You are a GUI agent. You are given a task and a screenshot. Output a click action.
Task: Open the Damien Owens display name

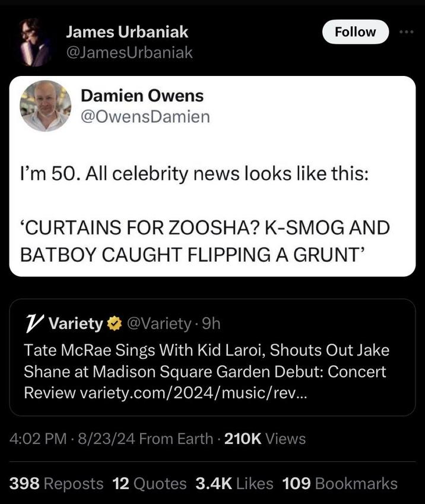(x=142, y=95)
